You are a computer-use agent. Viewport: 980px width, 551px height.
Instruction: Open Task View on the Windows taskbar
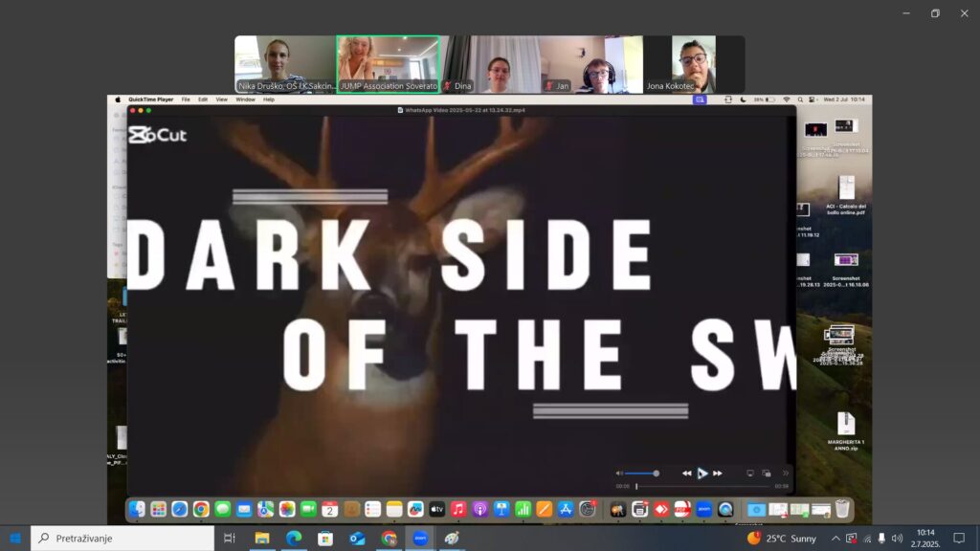[x=230, y=538]
